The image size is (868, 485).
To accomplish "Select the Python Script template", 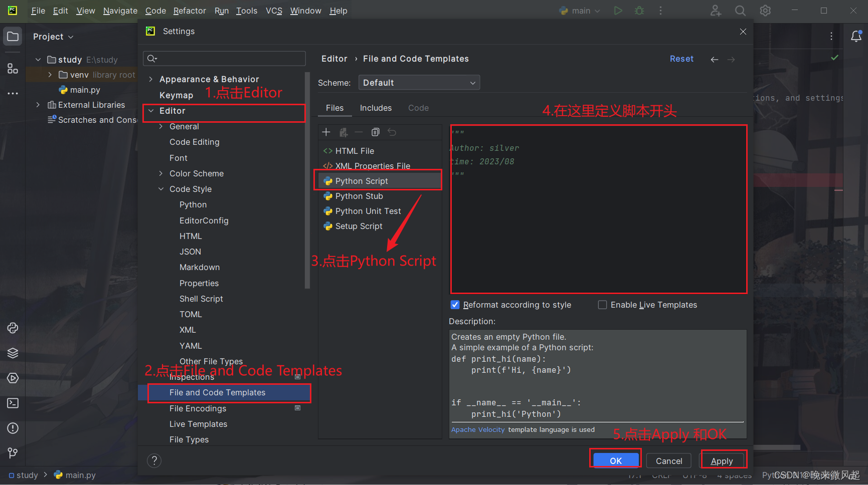I will (380, 181).
